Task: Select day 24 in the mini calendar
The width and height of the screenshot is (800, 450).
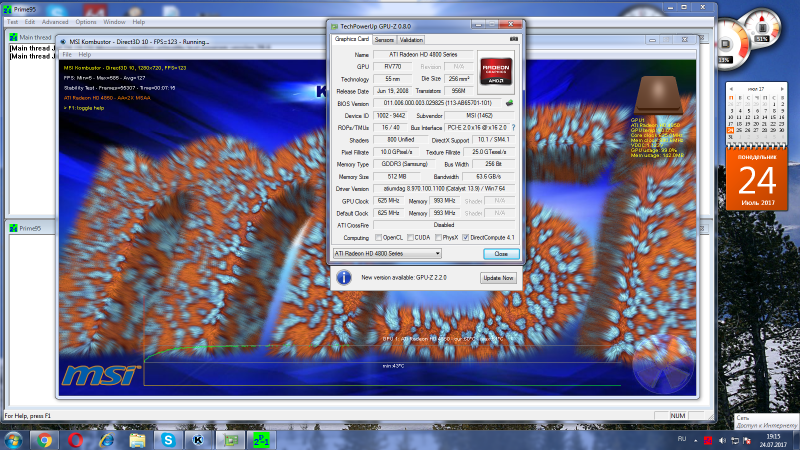Action: point(731,130)
